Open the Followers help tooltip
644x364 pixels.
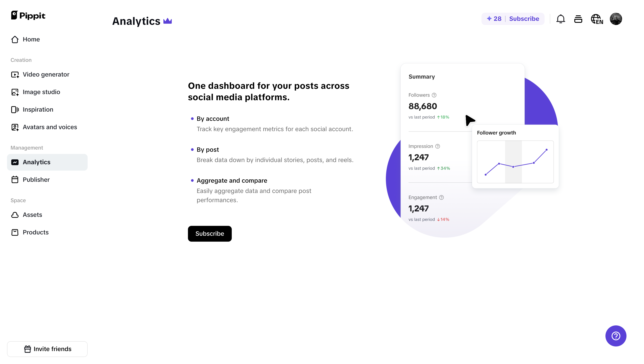434,95
